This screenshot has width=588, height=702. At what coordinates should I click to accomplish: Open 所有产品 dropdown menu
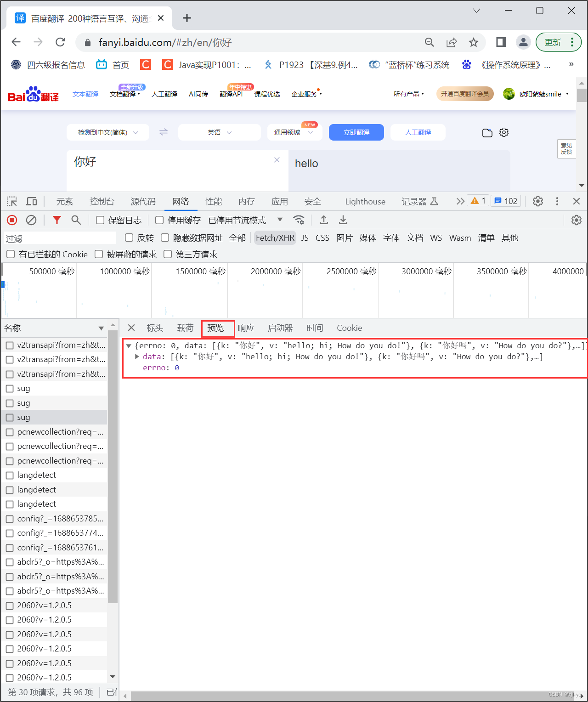pyautogui.click(x=409, y=94)
